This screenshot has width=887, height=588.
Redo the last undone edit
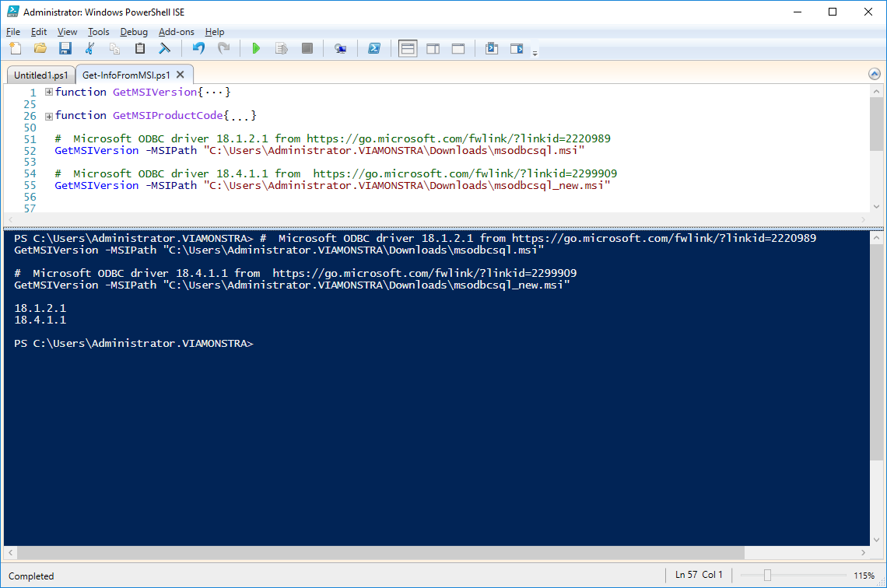pyautogui.click(x=224, y=49)
